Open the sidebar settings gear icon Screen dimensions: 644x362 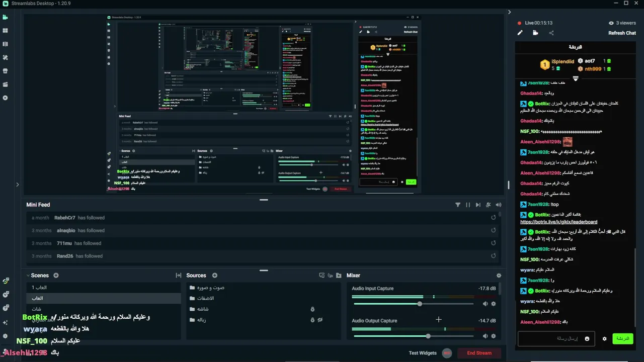6,336
